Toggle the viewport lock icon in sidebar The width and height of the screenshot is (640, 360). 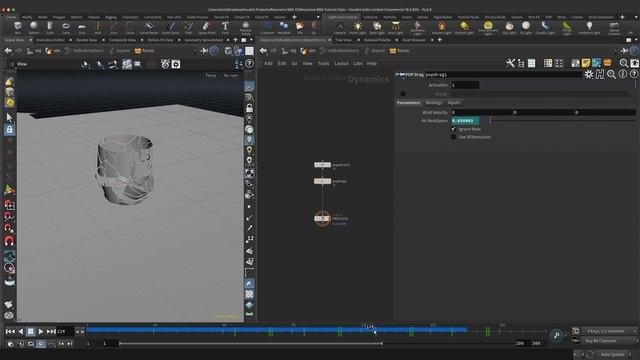pos(9,130)
